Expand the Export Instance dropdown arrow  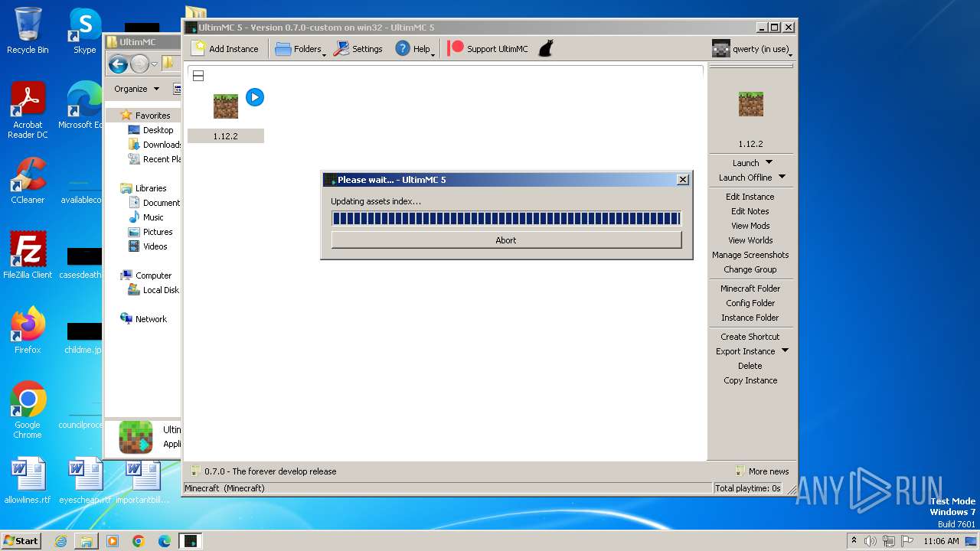[x=785, y=351]
